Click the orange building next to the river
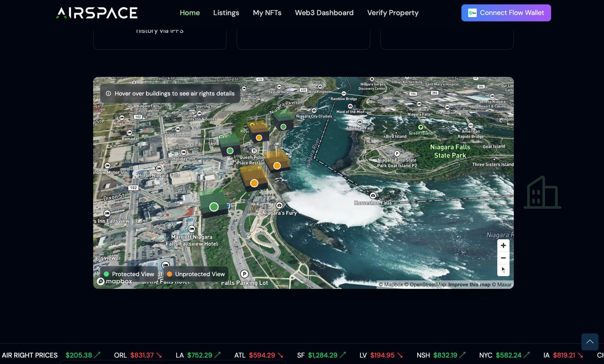Screen dimensions: 604x364 pyautogui.click(x=277, y=161)
